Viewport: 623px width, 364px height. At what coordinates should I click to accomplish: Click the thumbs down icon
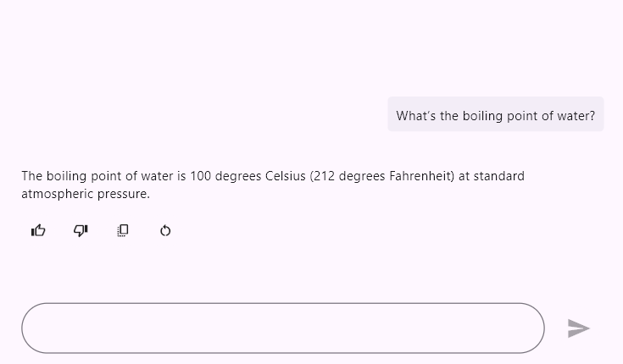click(81, 230)
